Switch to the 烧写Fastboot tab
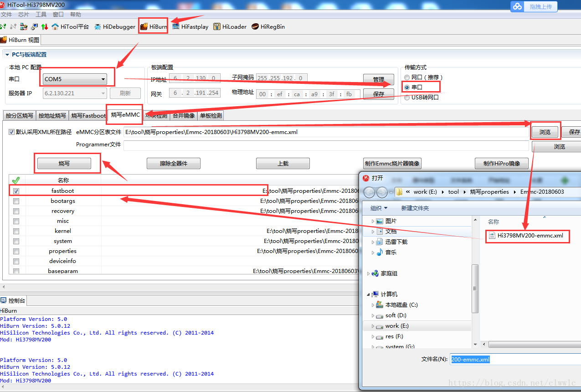581x392 pixels. [x=88, y=116]
